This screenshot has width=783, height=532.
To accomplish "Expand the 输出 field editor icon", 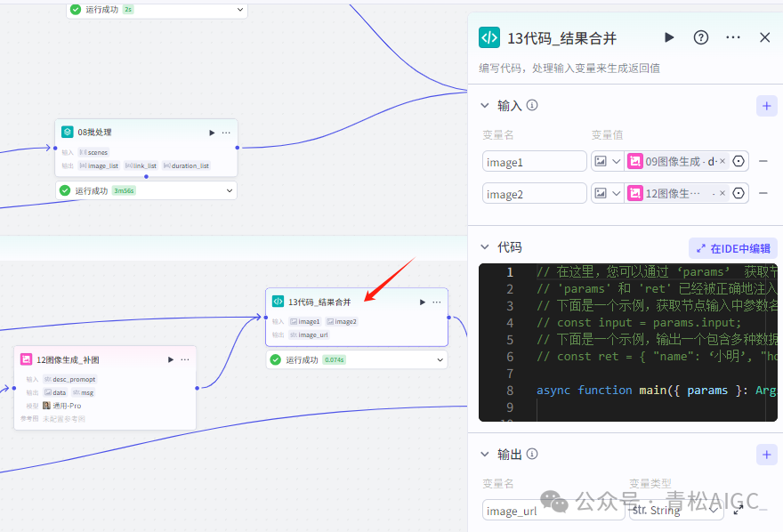I will 739,510.
